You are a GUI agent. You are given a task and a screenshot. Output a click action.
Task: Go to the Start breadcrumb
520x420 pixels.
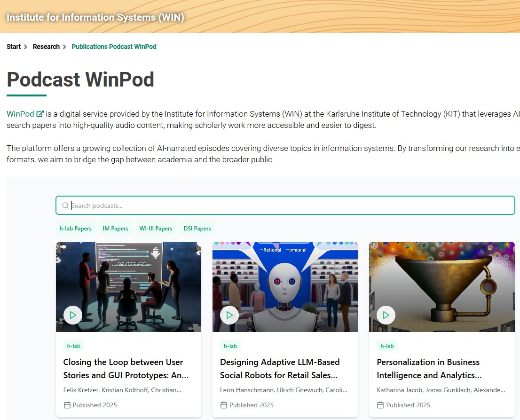coord(14,47)
